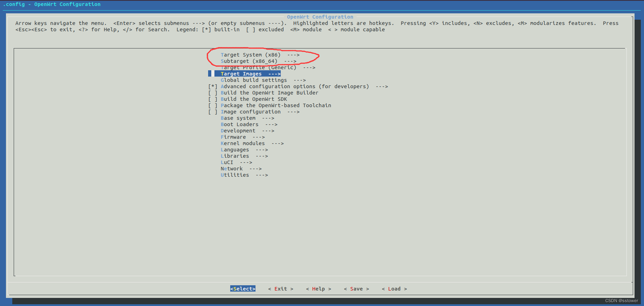The width and height of the screenshot is (644, 306).
Task: Expand the Development submenu
Action: (247, 131)
